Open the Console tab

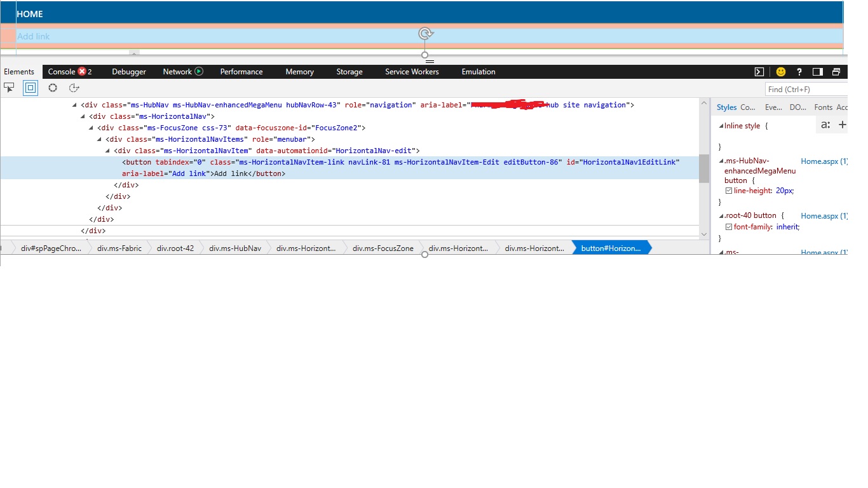(x=70, y=72)
